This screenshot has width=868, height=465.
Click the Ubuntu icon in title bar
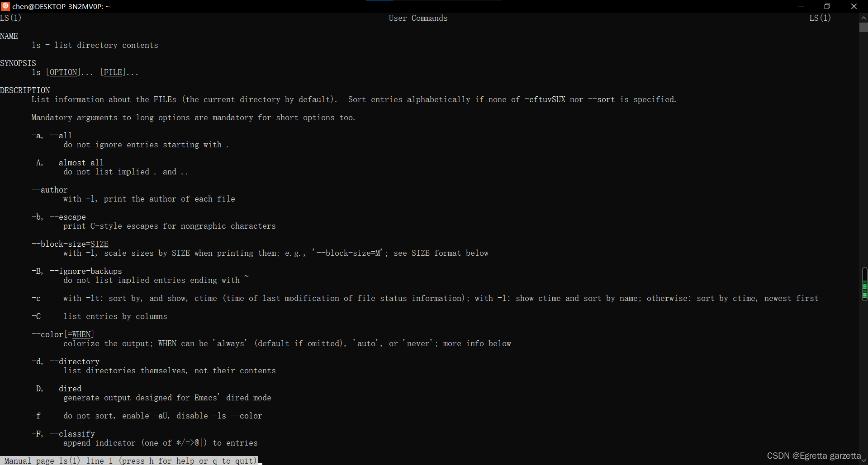[x=5, y=6]
